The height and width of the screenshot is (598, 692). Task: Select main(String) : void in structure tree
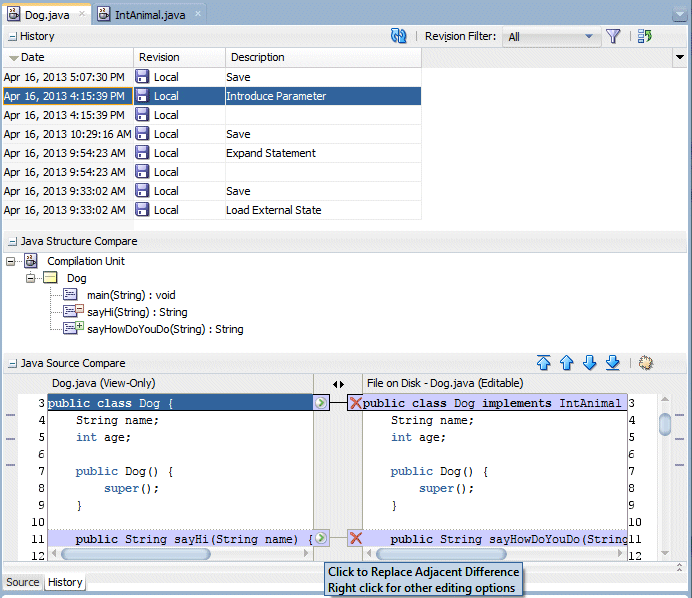coord(131,295)
